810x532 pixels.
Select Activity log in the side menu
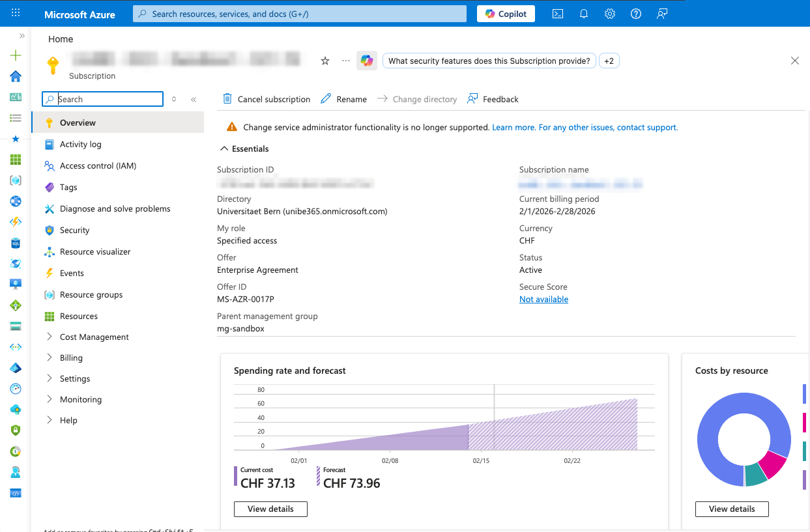coord(80,144)
